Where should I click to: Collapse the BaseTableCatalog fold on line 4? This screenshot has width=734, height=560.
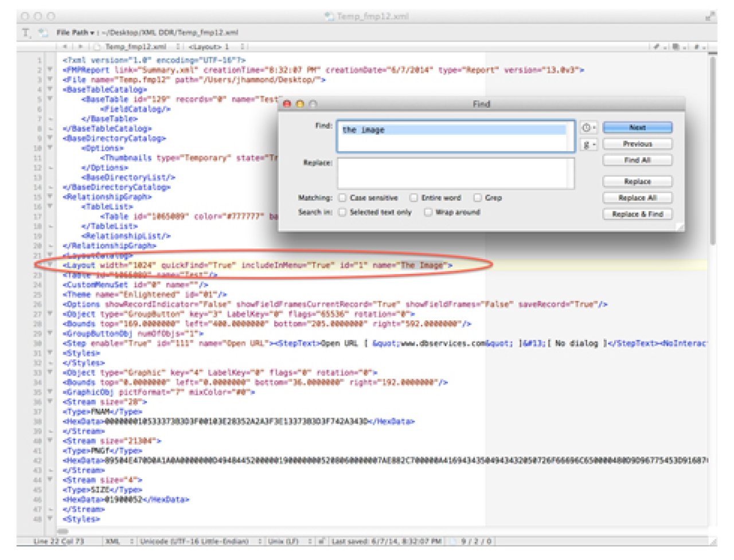50,89
